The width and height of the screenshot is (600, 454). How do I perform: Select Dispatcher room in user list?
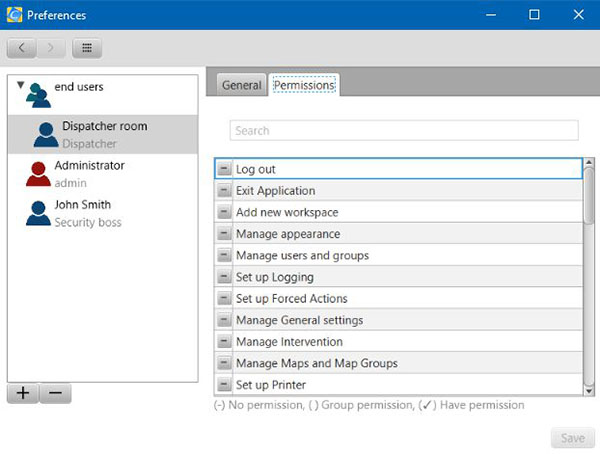tap(103, 134)
